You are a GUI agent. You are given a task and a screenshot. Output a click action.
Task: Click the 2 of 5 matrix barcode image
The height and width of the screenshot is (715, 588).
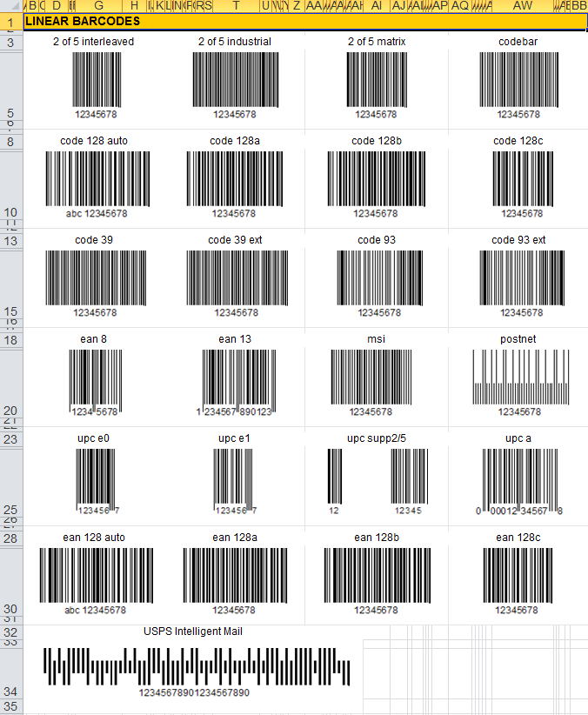pos(377,80)
